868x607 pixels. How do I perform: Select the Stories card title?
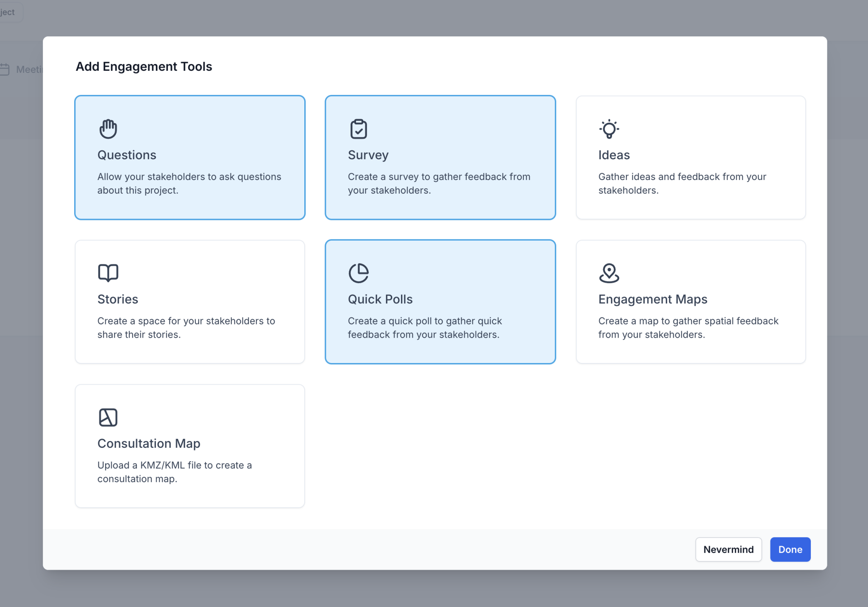(x=118, y=299)
